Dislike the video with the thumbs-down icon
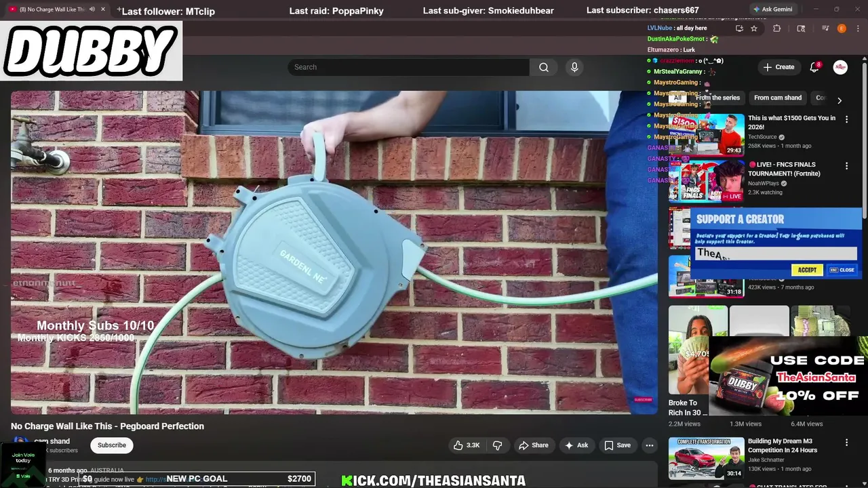 click(x=497, y=445)
